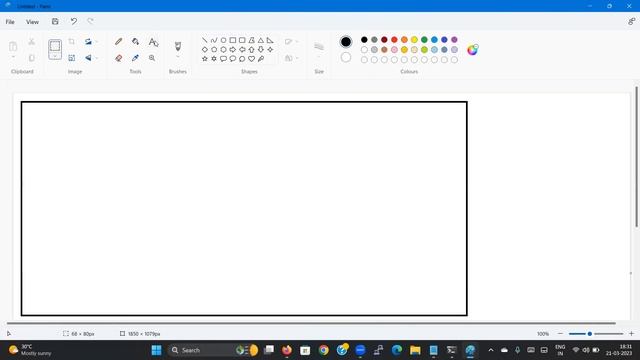Open Google Chrome from the taskbar

(324, 350)
